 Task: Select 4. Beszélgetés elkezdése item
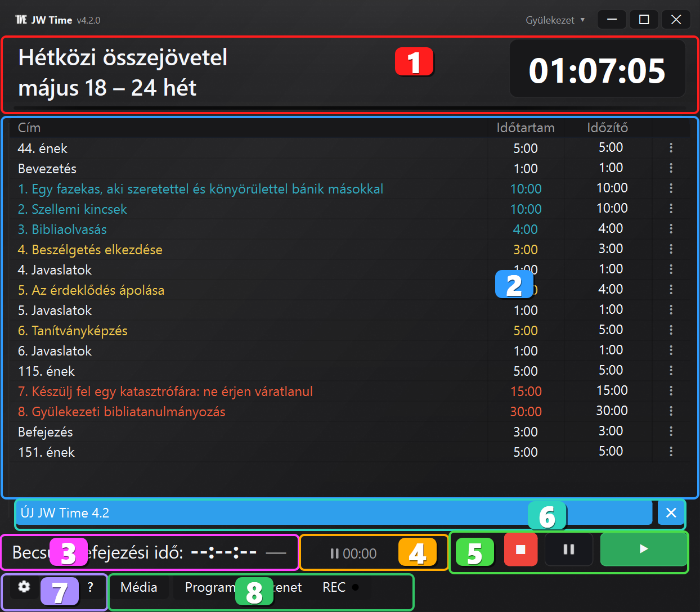pos(90,250)
